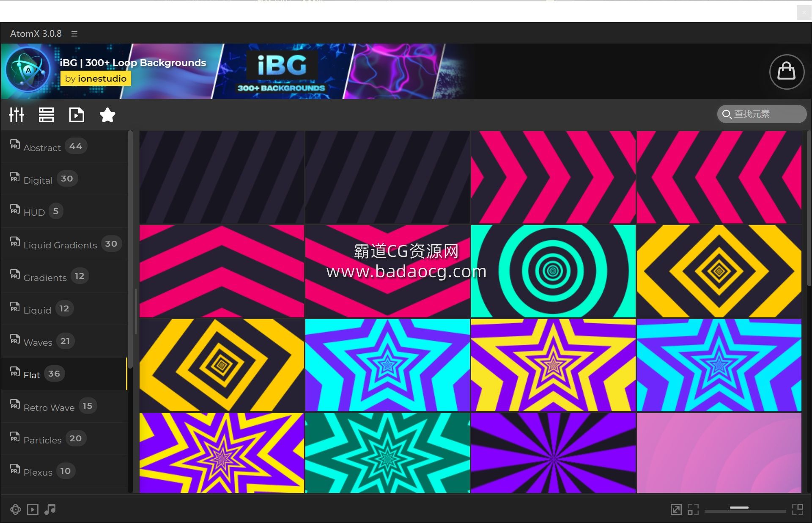The height and width of the screenshot is (523, 812).
Task: Click the iBG 300+ Backgrounds banner logo
Action: click(282, 71)
